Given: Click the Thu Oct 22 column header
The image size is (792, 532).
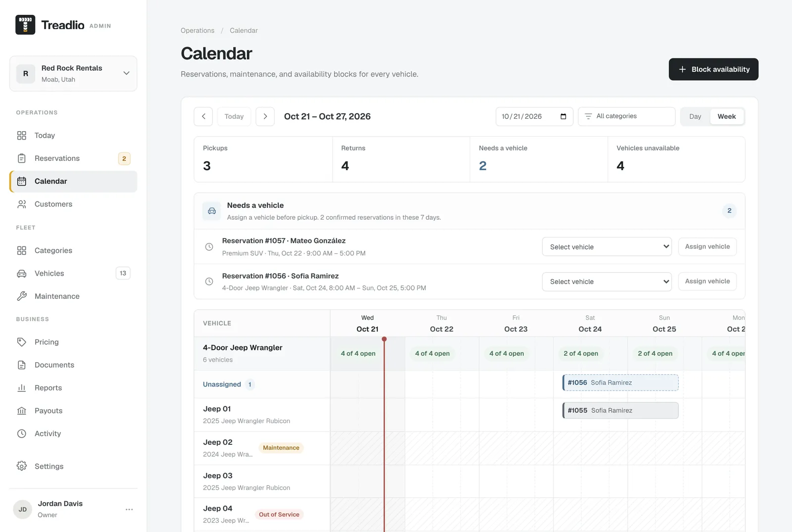Looking at the screenshot, I should [x=442, y=324].
